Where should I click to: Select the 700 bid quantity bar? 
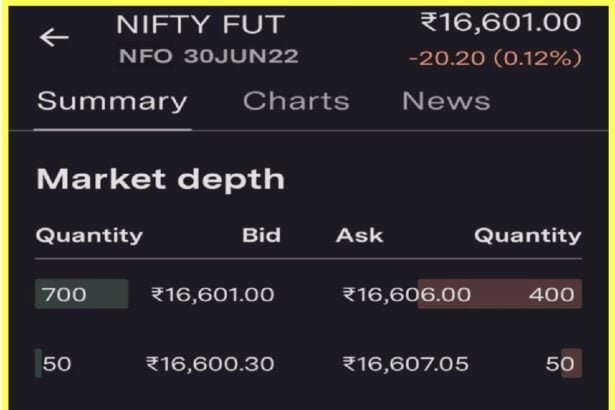click(x=81, y=295)
